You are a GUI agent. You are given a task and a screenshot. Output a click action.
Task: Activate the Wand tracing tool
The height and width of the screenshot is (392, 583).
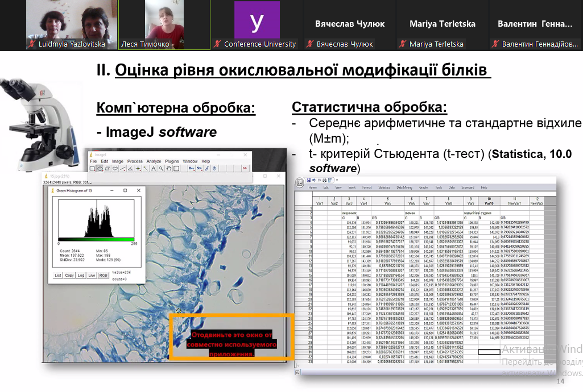point(146,169)
